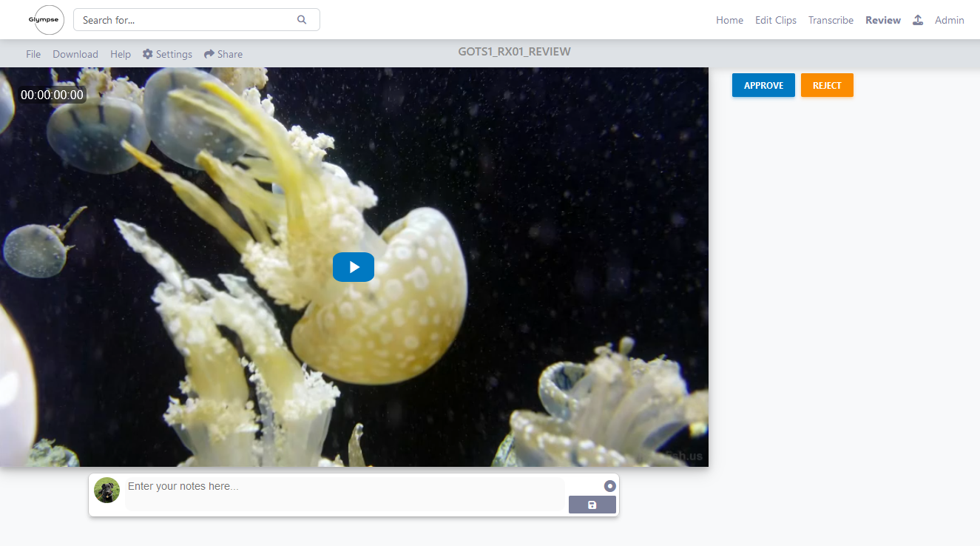
Task: Click the 'Search for...' input box
Action: [185, 20]
